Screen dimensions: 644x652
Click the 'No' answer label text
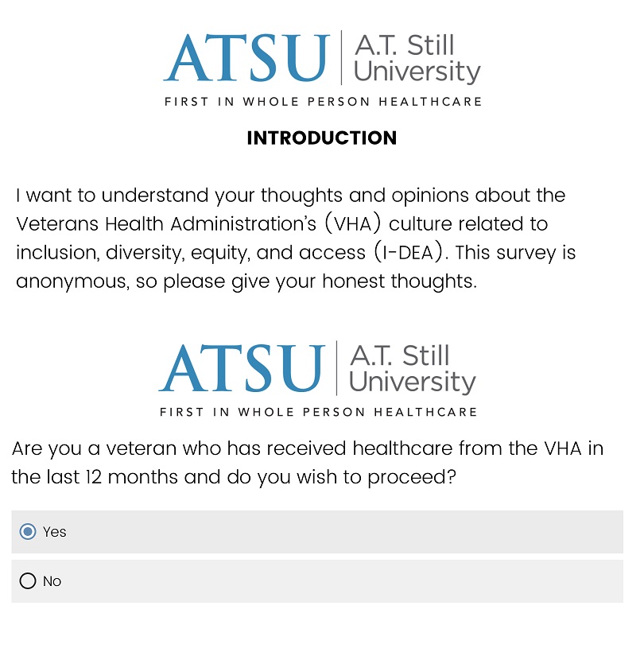pyautogui.click(x=52, y=581)
